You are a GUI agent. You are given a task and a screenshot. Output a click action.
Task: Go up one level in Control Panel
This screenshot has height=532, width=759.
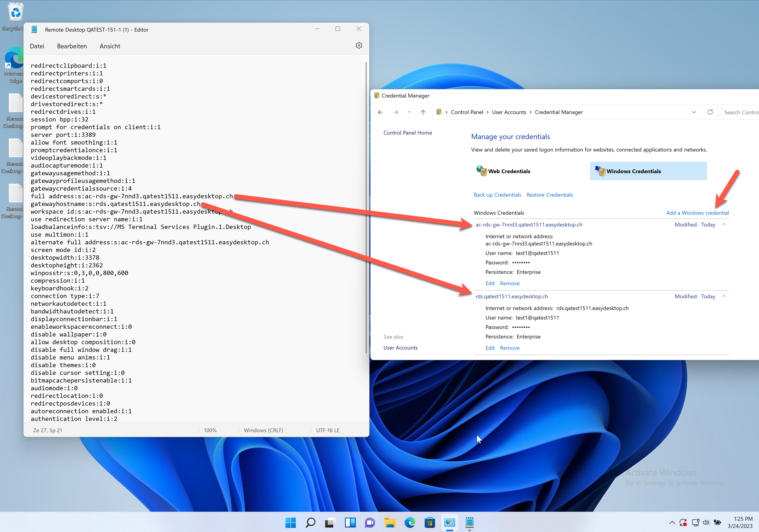pyautogui.click(x=423, y=112)
